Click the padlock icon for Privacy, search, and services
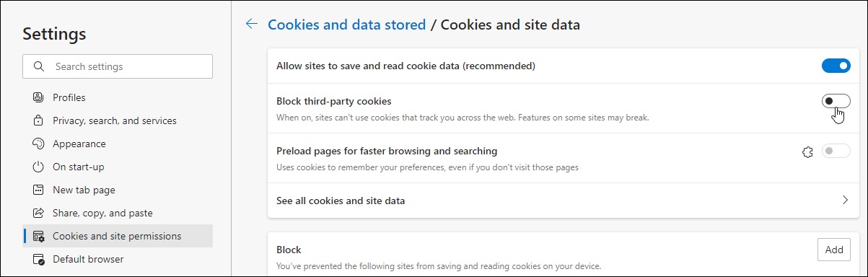The width and height of the screenshot is (868, 277). click(39, 120)
